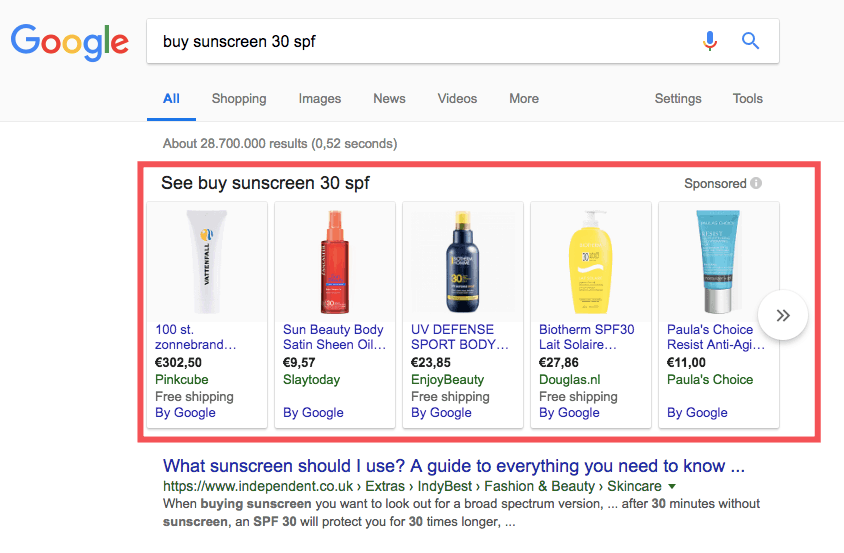
Task: Click the Biotherm SPF30 Lait Solaire link
Action: tap(586, 337)
